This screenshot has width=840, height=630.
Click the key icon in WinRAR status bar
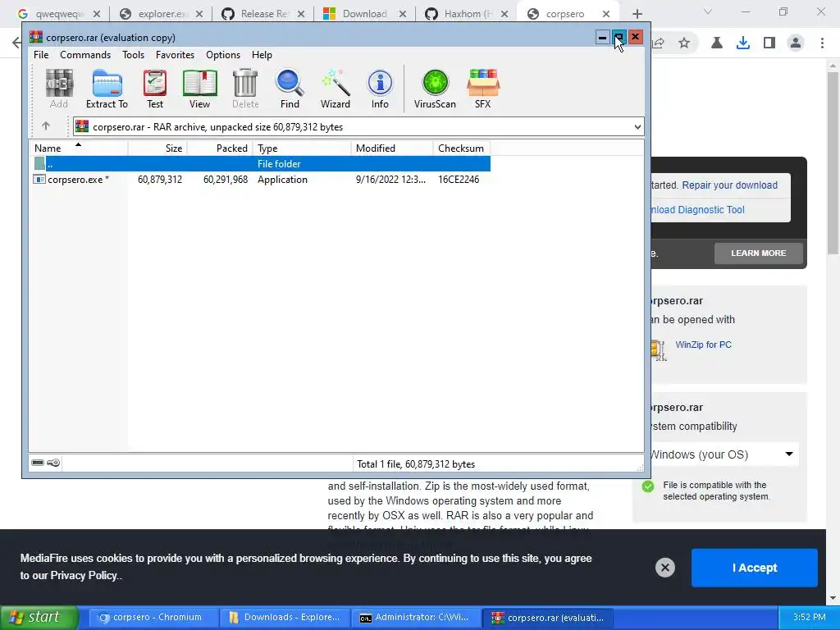(x=53, y=463)
